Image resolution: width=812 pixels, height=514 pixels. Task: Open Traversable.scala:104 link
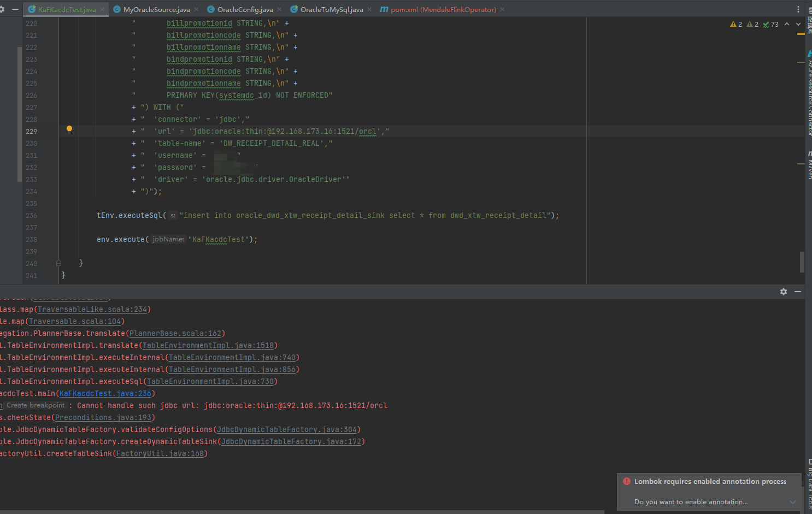coord(75,321)
